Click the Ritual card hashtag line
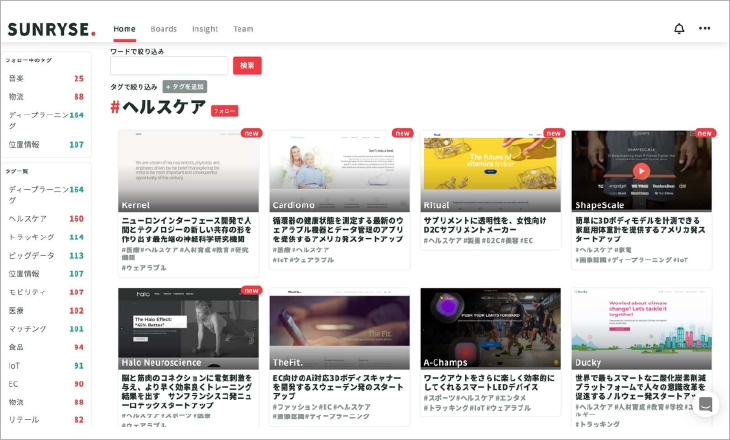730x440 pixels. click(x=479, y=241)
